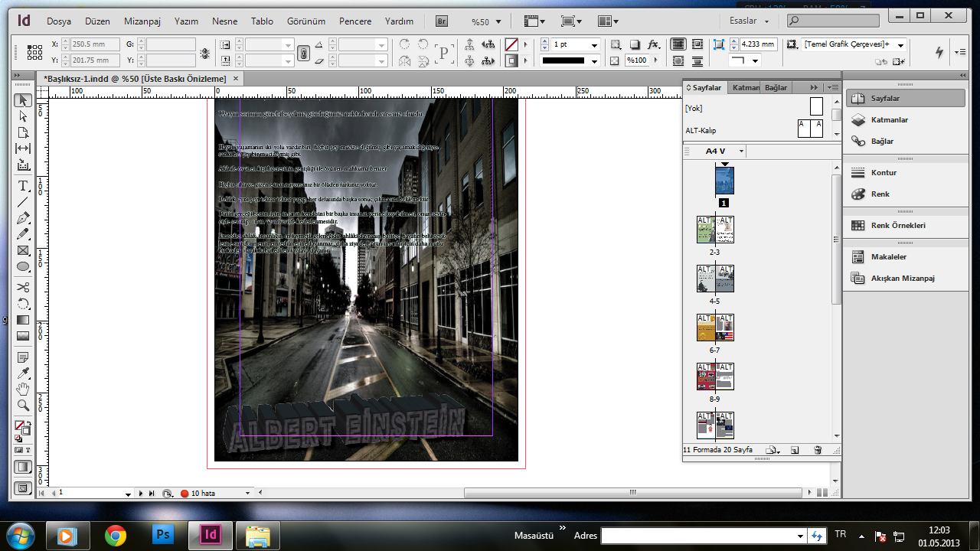Open the Akışkan Mizanpaj panel button
The height and width of the screenshot is (551, 980).
[905, 279]
